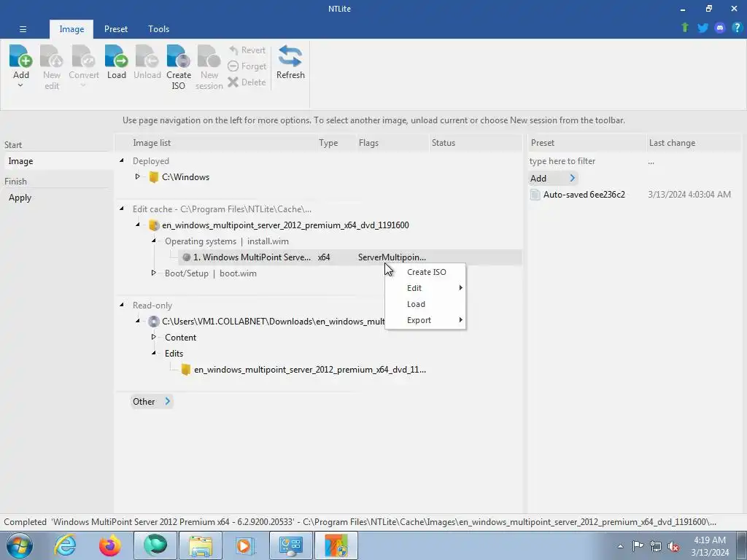Expand the Boot/Setup boot.wim node

coord(153,273)
